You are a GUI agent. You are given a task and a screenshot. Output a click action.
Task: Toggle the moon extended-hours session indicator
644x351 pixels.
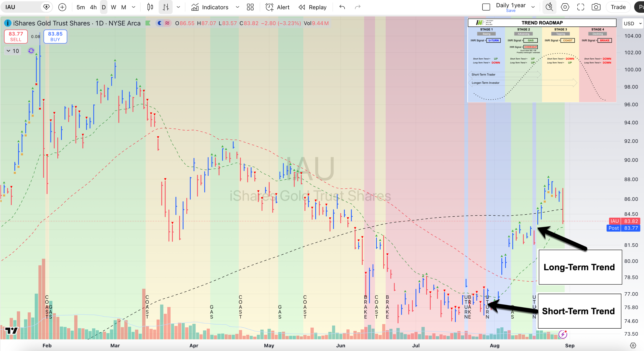click(159, 23)
